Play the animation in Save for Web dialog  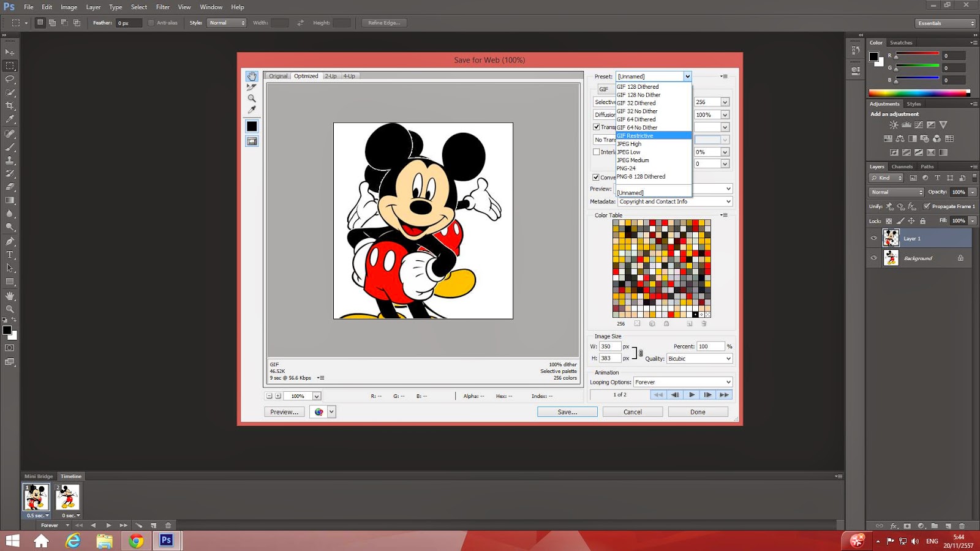click(692, 395)
